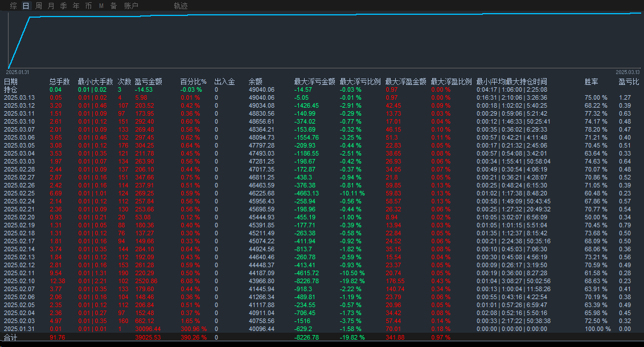Open the 月 monthly tab
This screenshot has height=347, width=644.
[51, 6]
